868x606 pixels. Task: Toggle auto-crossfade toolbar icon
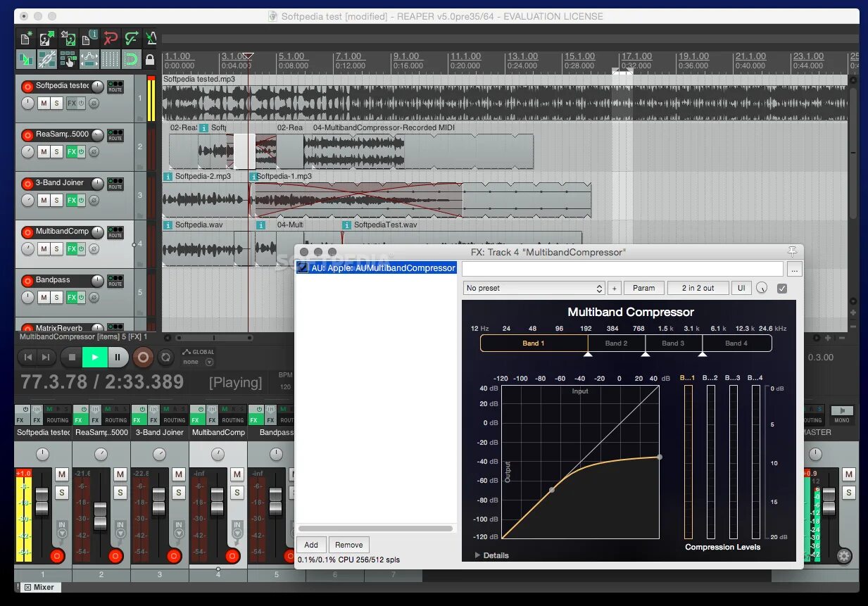tap(26, 59)
